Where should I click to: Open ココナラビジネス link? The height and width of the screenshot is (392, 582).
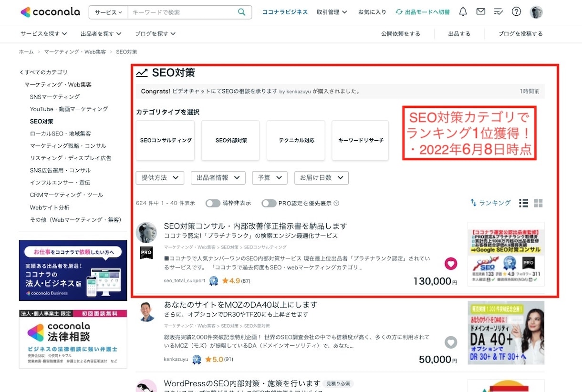click(285, 12)
